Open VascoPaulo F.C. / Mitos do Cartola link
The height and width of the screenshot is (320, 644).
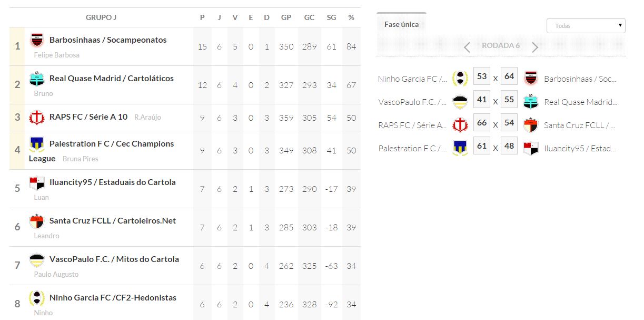(x=114, y=259)
